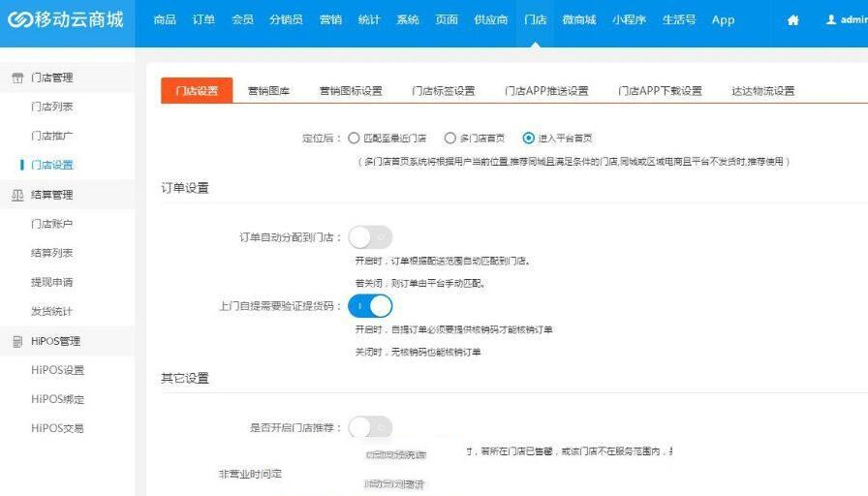
Task: Click the 结算管理 scales icon in sidebar
Action: (17, 195)
